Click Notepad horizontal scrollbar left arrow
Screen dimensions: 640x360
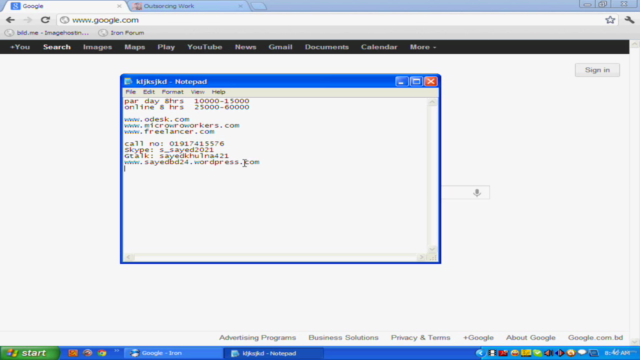[x=128, y=257]
